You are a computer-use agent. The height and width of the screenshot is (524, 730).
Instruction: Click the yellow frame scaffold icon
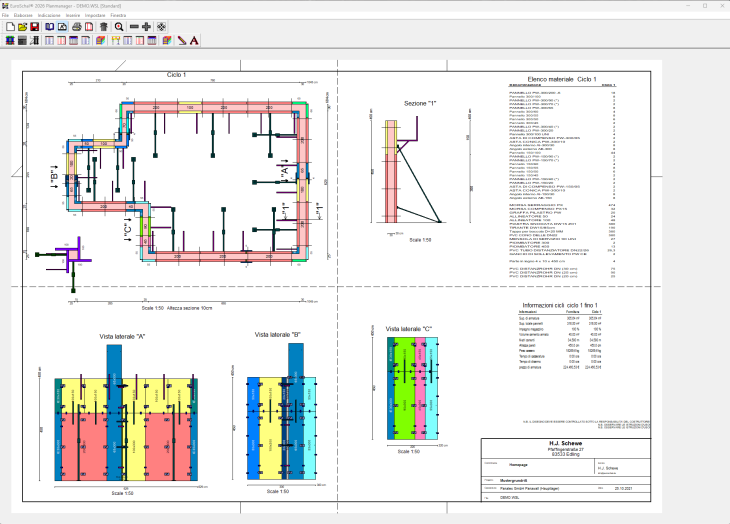115,40
